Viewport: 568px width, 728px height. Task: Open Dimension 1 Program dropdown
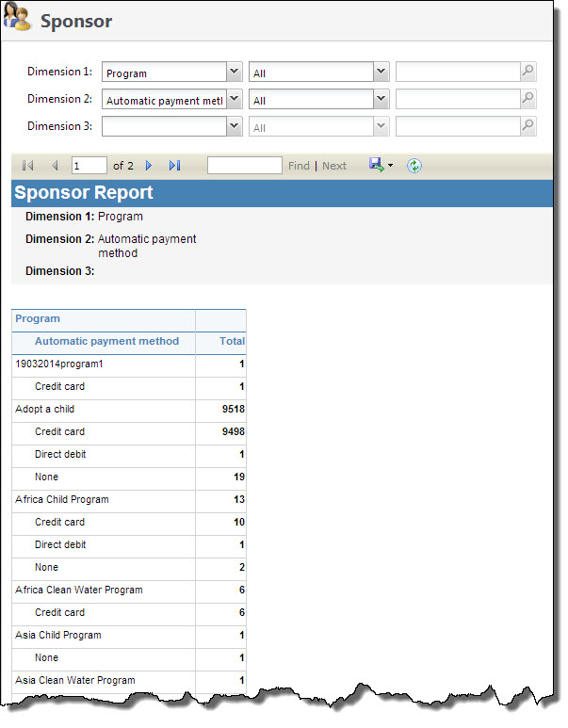234,72
